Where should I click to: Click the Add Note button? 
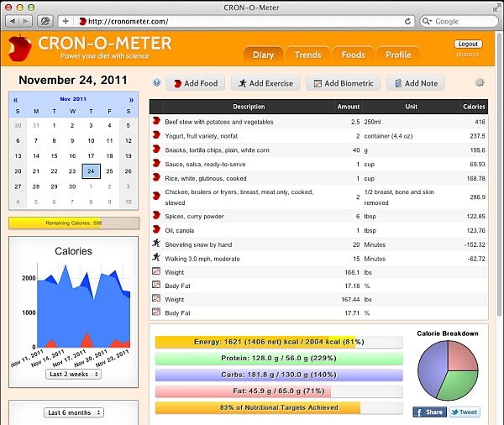click(416, 83)
